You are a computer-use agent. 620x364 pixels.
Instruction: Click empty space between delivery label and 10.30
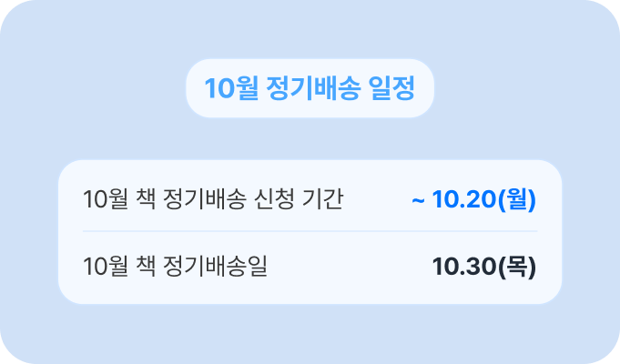coord(350,267)
